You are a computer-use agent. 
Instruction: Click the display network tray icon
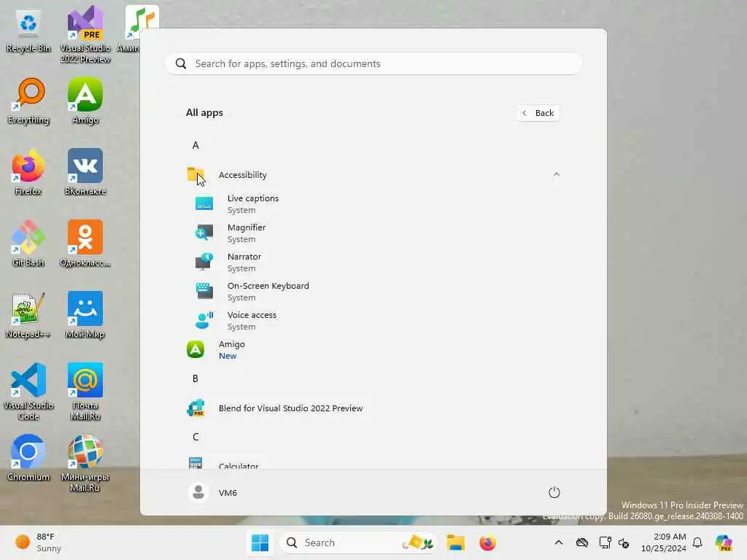[x=605, y=542]
